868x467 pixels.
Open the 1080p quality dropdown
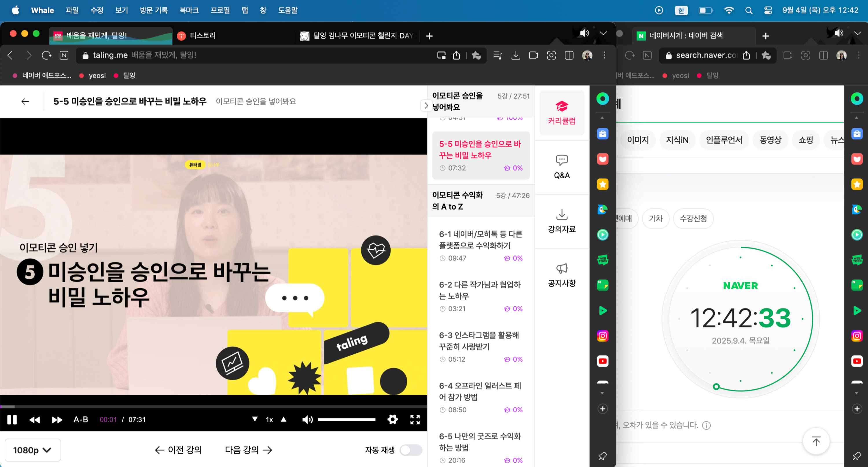click(33, 450)
